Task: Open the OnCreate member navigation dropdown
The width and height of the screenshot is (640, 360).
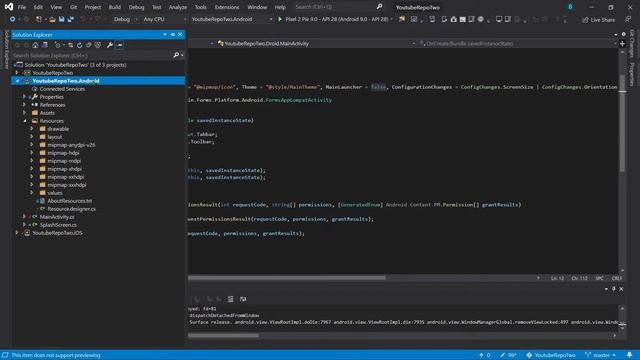Action: click(x=518, y=43)
